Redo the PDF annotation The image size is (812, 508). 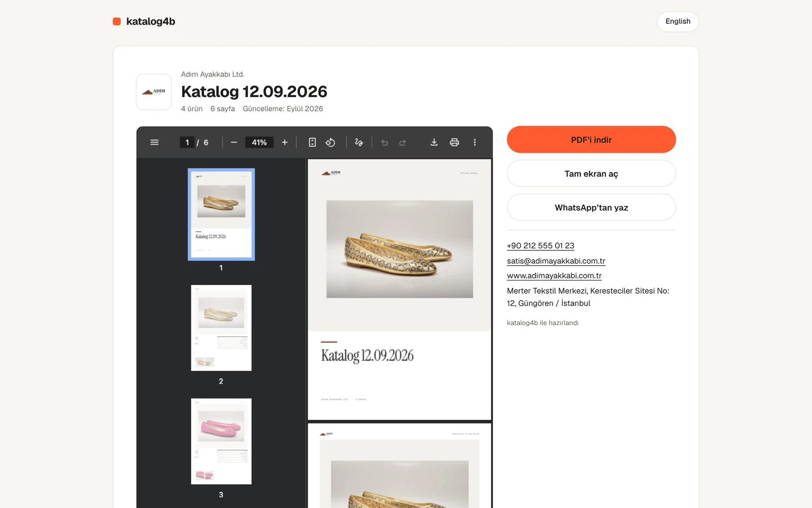[402, 143]
